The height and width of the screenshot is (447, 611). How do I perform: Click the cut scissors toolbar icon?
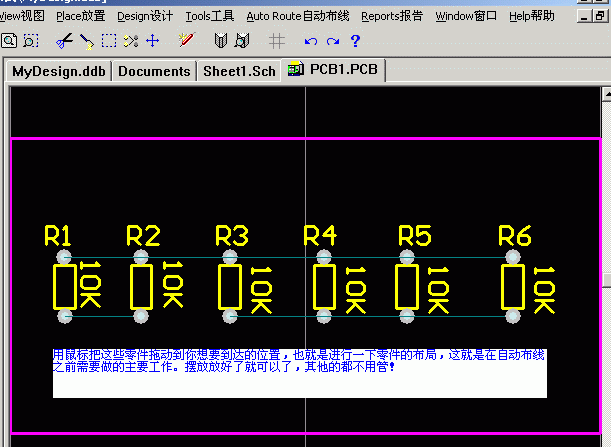coord(64,41)
